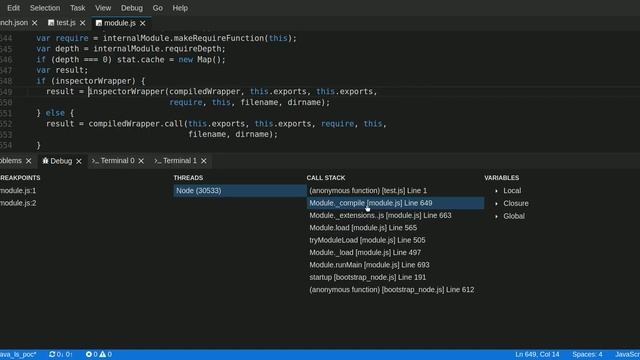The image size is (640, 360).
Task: Click the module.js file icon in tab
Action: point(99,23)
